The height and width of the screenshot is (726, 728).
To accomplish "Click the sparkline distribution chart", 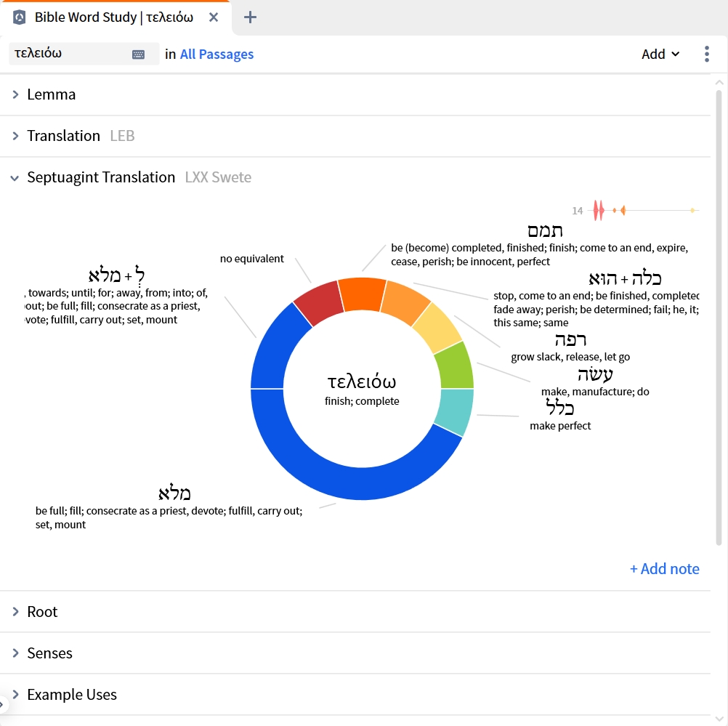I will [x=644, y=211].
